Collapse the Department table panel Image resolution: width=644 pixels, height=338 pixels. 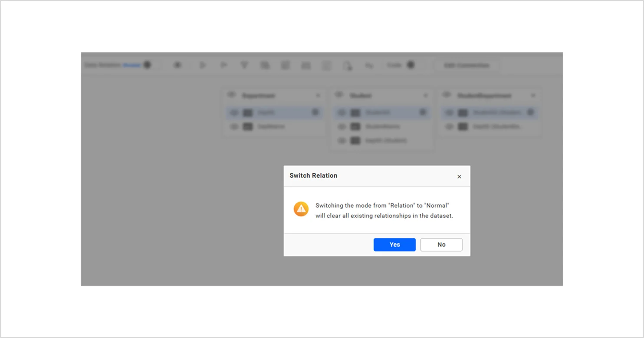coord(319,95)
